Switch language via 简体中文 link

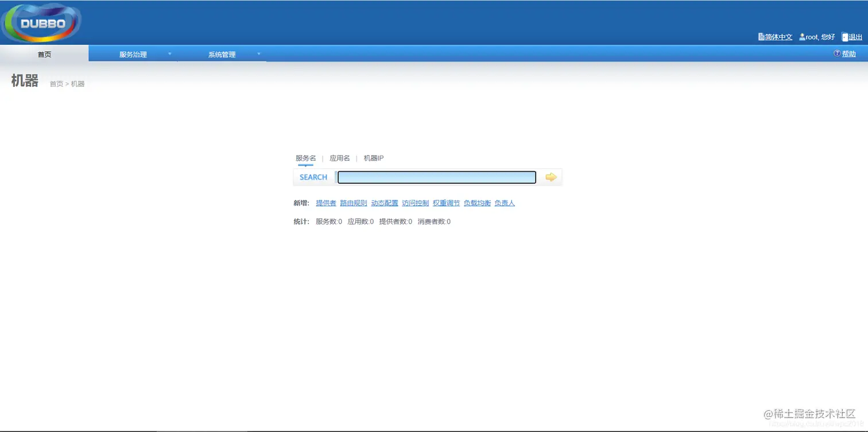(x=778, y=37)
